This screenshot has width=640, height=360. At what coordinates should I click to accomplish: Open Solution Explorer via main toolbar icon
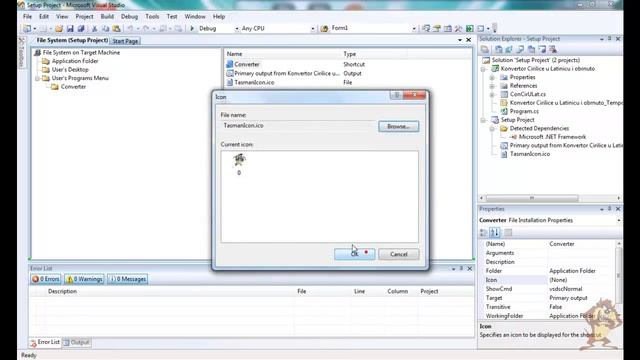tap(426, 29)
